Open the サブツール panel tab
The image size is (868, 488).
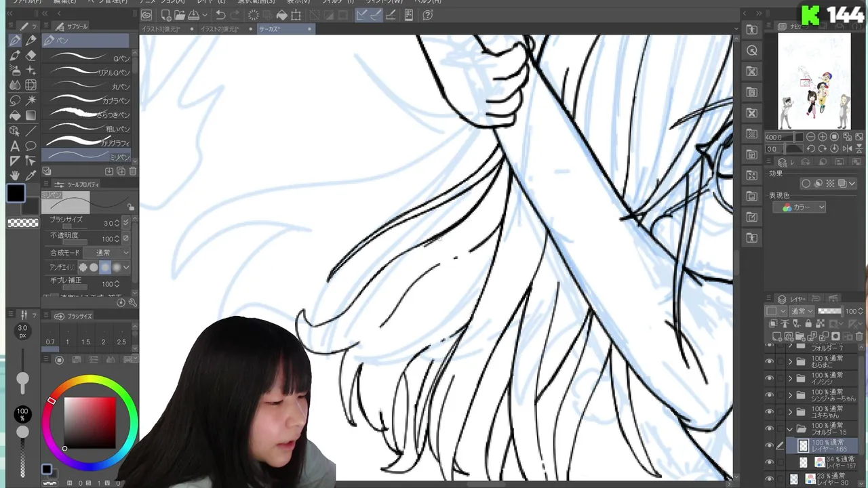73,26
